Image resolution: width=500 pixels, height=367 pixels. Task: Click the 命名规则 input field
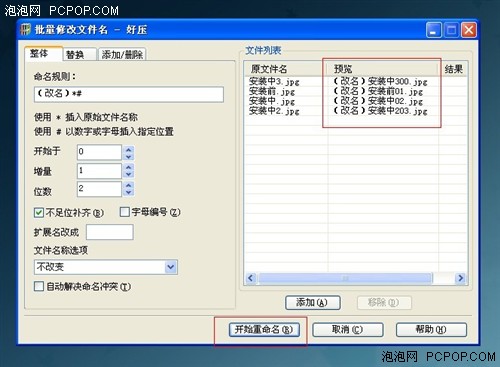click(129, 94)
